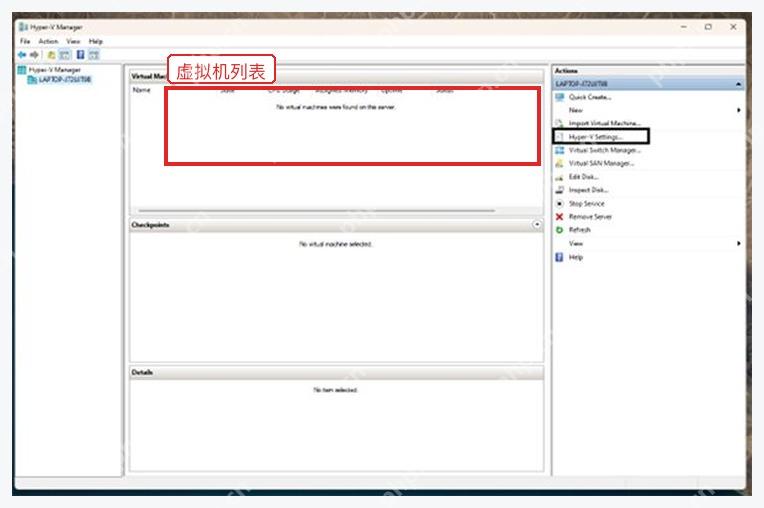Image resolution: width=764 pixels, height=508 pixels.
Task: Collapse the Checkpoints panel with round button
Action: coord(536,225)
